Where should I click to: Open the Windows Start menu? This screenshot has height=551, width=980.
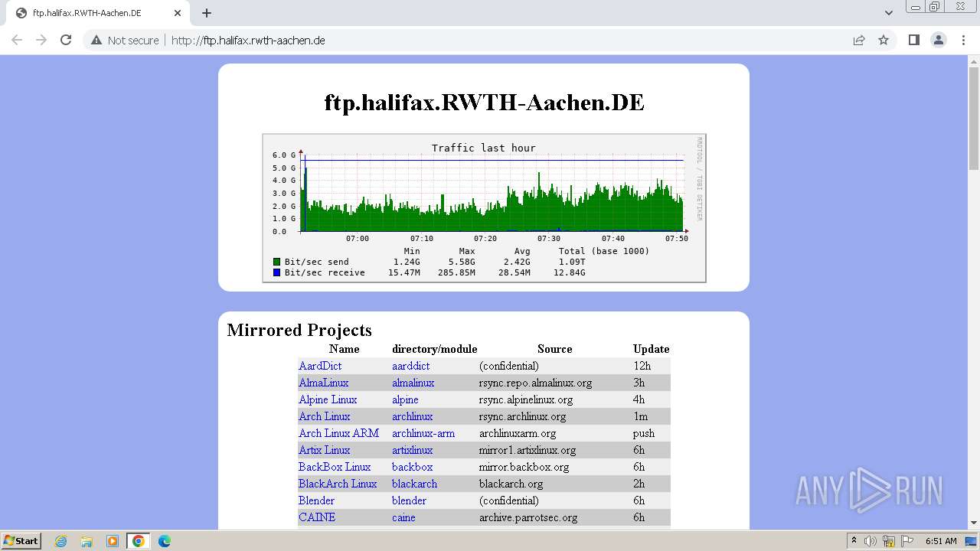click(x=21, y=541)
